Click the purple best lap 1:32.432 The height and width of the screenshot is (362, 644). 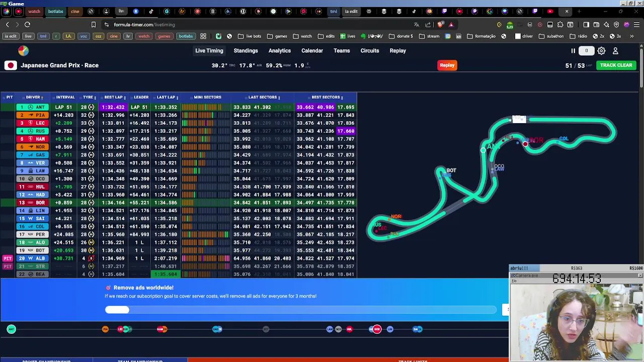coord(113,107)
